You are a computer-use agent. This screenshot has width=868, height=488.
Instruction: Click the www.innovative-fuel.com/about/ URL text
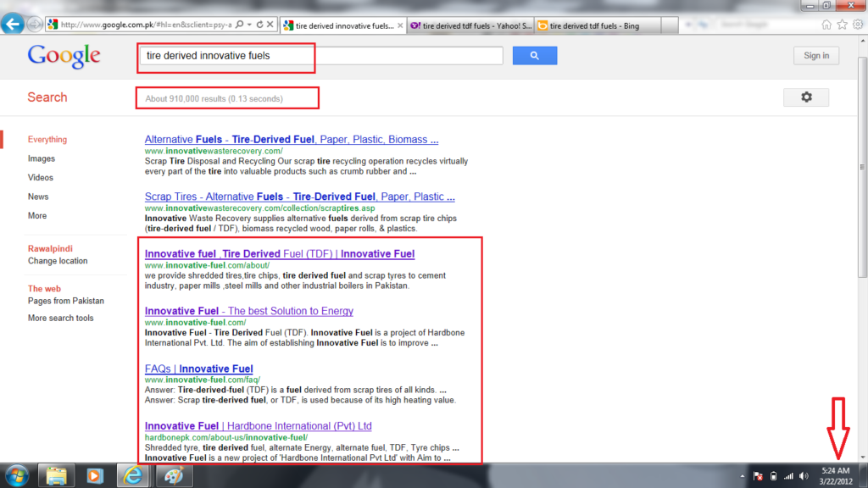pos(207,265)
